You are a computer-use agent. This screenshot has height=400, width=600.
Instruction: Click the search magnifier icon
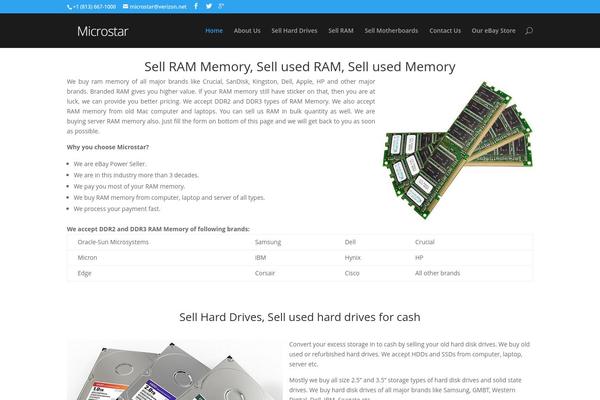(529, 31)
